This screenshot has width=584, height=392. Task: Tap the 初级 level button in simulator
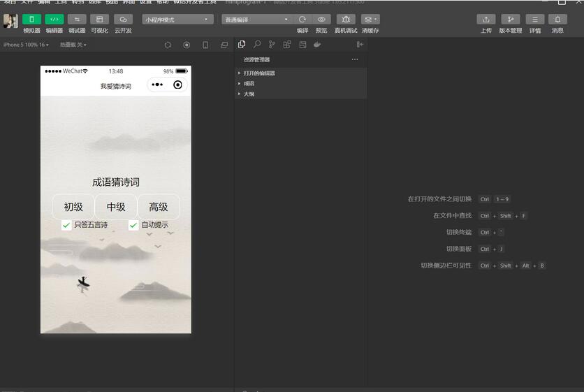click(x=73, y=206)
